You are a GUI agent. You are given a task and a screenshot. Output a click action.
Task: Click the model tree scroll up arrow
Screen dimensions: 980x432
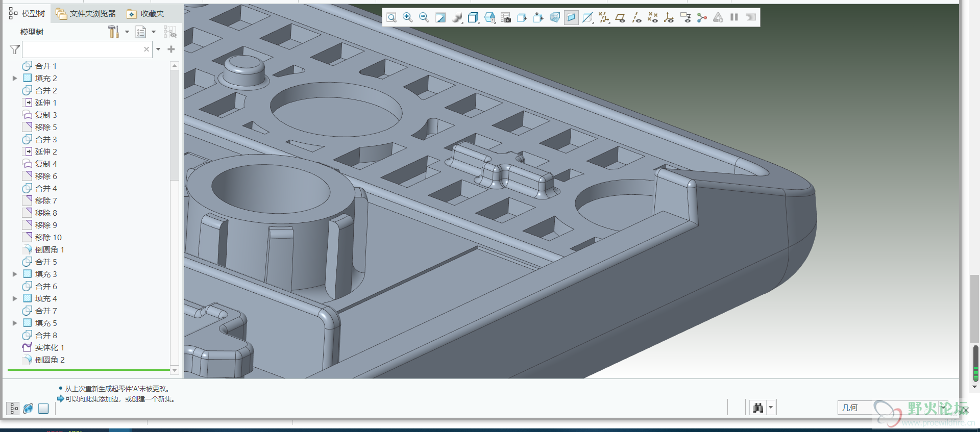tap(175, 65)
